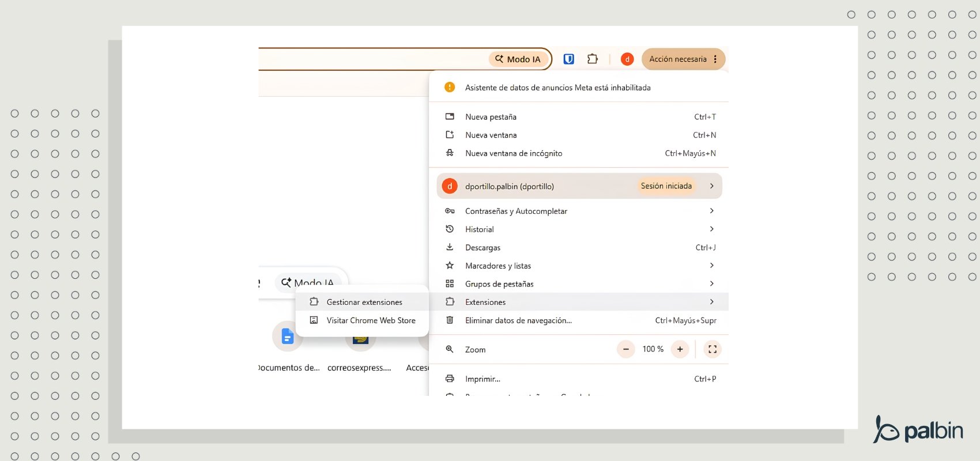Click the Ctrl+T shortcut text
Image resolution: width=980 pixels, height=461 pixels.
(705, 116)
